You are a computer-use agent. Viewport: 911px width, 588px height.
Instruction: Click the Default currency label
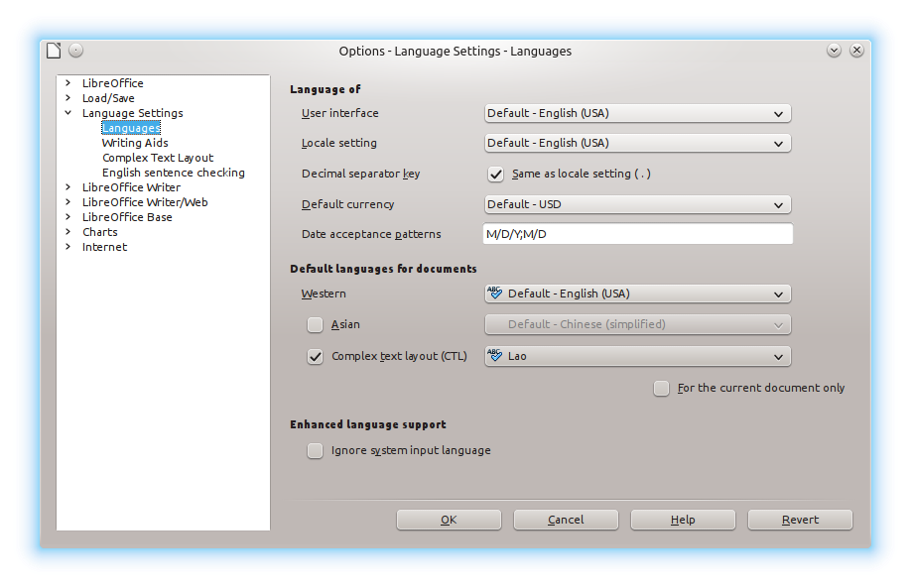pyautogui.click(x=347, y=204)
